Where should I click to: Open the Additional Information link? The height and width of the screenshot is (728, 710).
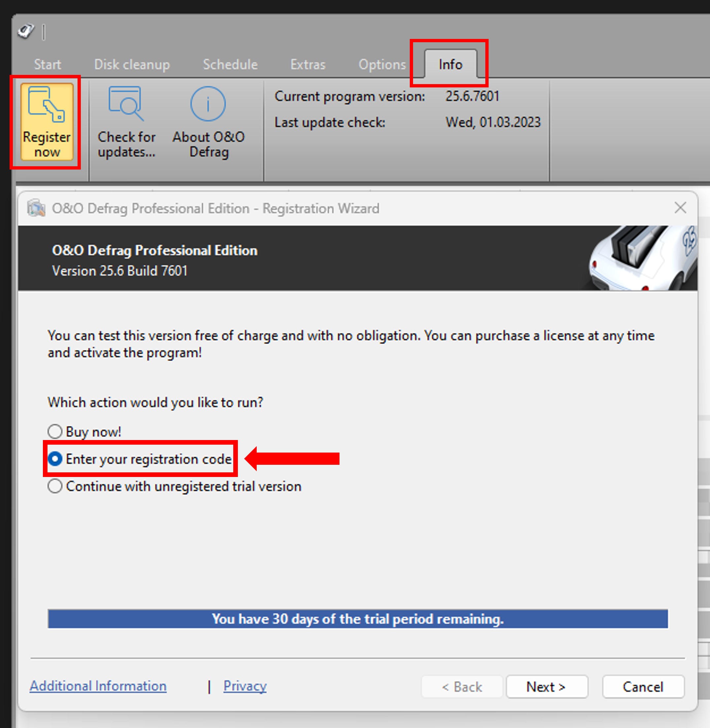click(x=98, y=686)
